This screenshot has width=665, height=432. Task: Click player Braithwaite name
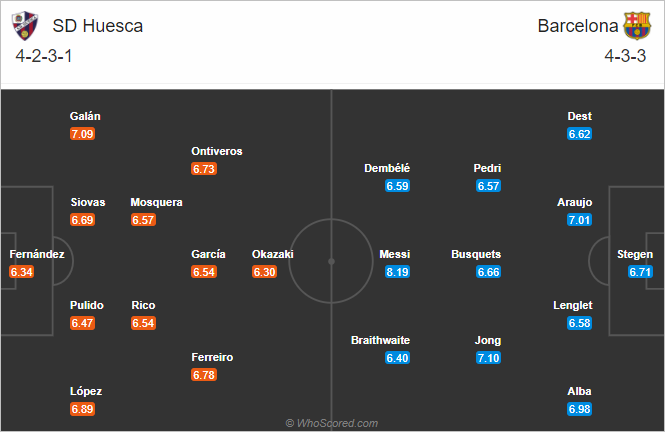click(380, 340)
